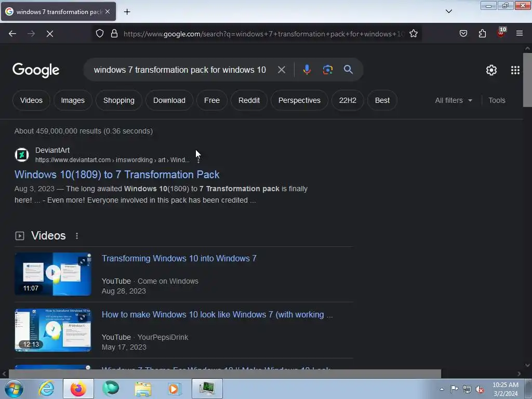Image resolution: width=532 pixels, height=399 pixels.
Task: View site security lock info
Action: tap(114, 34)
